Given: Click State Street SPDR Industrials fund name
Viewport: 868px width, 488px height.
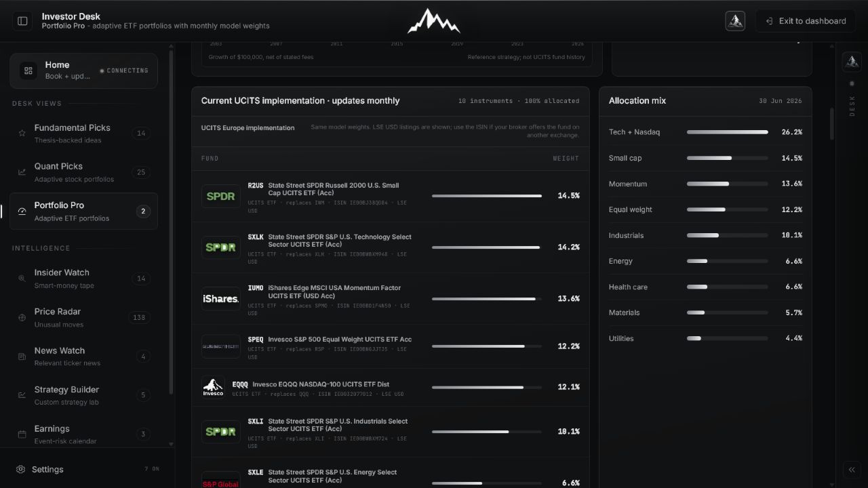Looking at the screenshot, I should click(x=338, y=425).
